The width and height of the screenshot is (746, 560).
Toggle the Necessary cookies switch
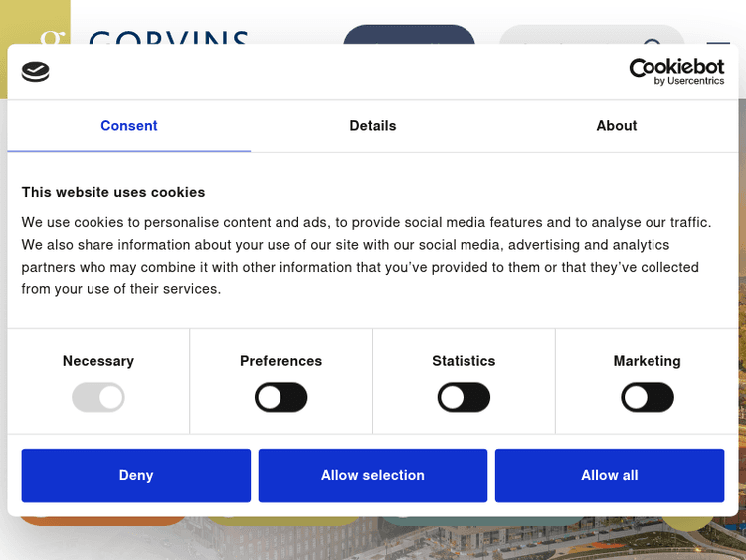click(x=98, y=398)
